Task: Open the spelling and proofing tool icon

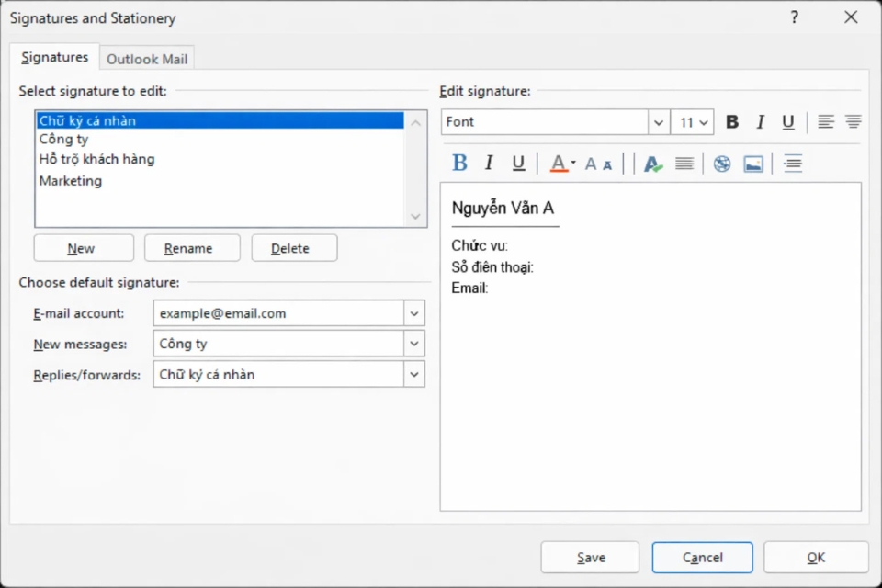Action: click(652, 163)
